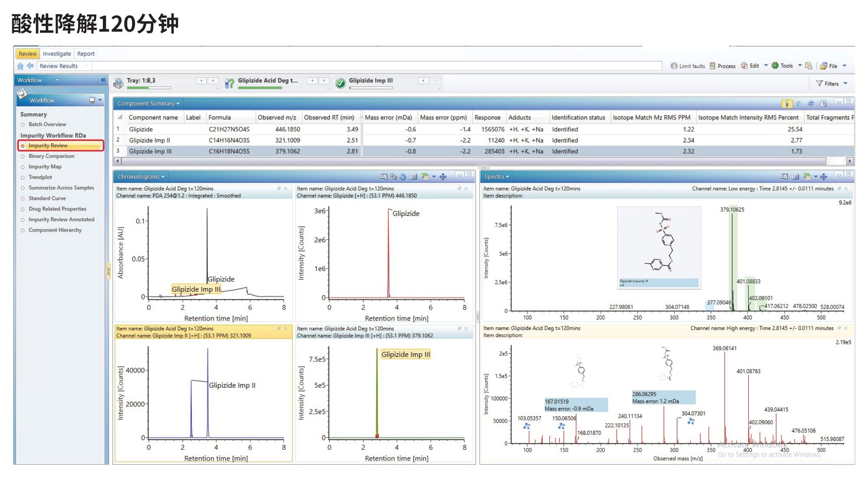
Task: Select Standard Curve workflow step
Action: [x=47, y=198]
